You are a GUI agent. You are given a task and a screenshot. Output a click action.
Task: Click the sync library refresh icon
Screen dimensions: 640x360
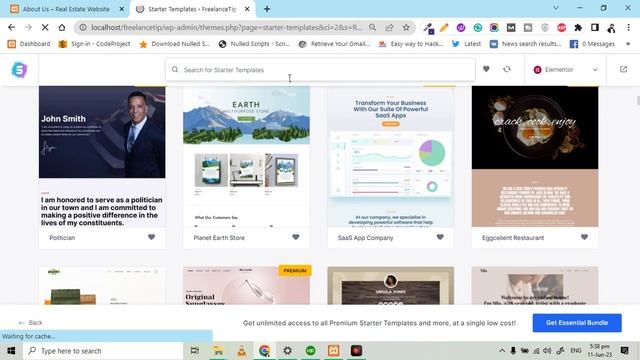507,69
